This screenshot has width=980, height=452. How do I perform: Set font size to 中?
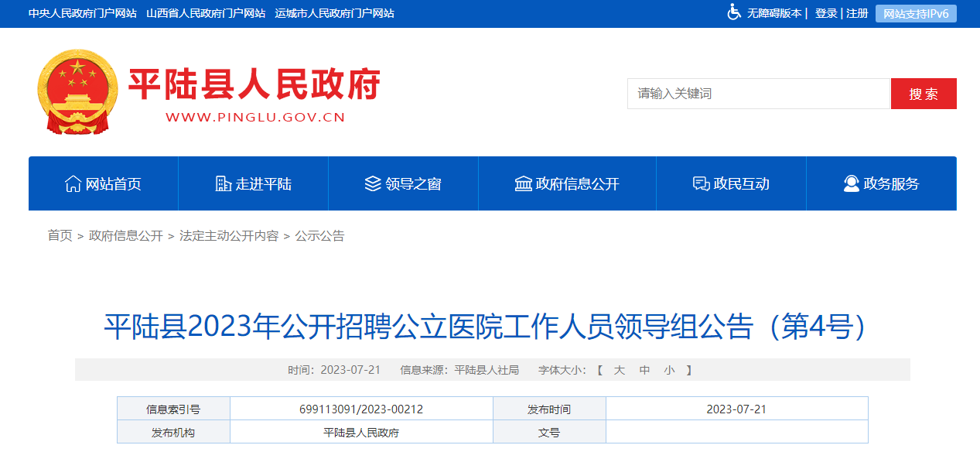pos(644,370)
